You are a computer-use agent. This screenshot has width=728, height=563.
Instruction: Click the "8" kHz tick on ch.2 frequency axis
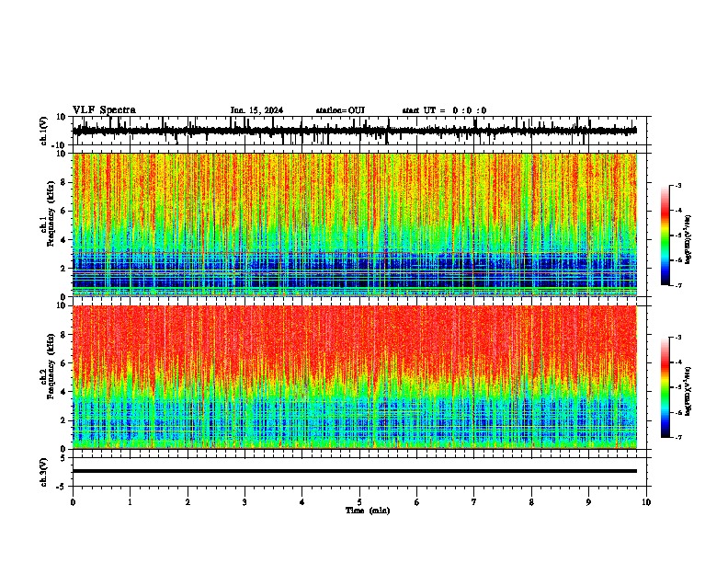pyautogui.click(x=64, y=334)
